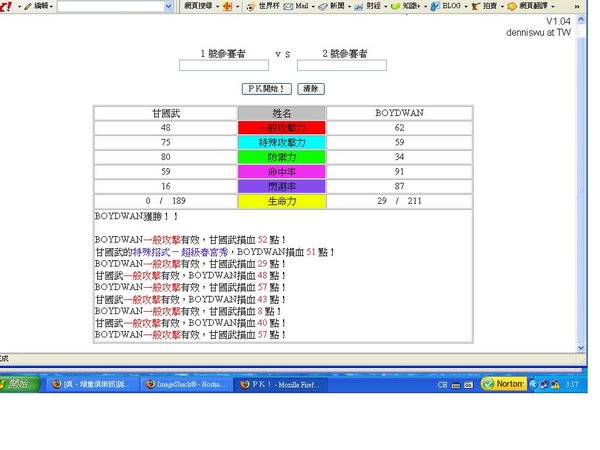600x450 pixels.
Task: Click the 世界杯 toolbar icon
Action: tap(263, 6)
